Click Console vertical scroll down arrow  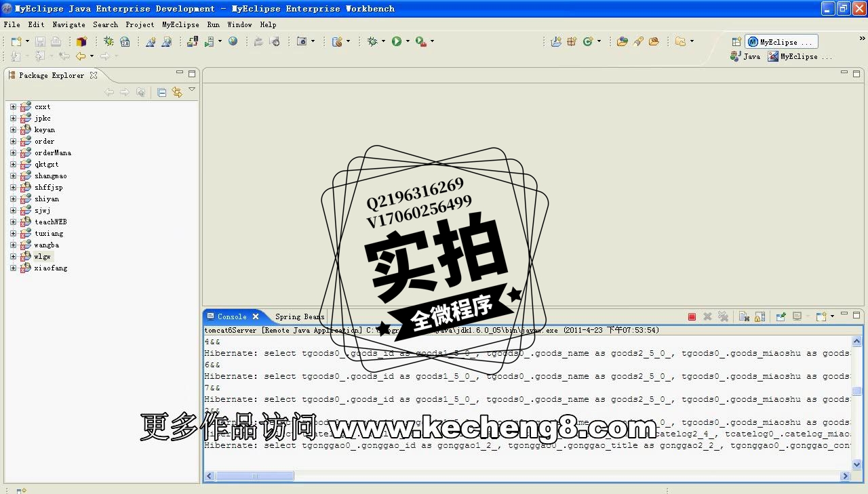click(x=857, y=465)
